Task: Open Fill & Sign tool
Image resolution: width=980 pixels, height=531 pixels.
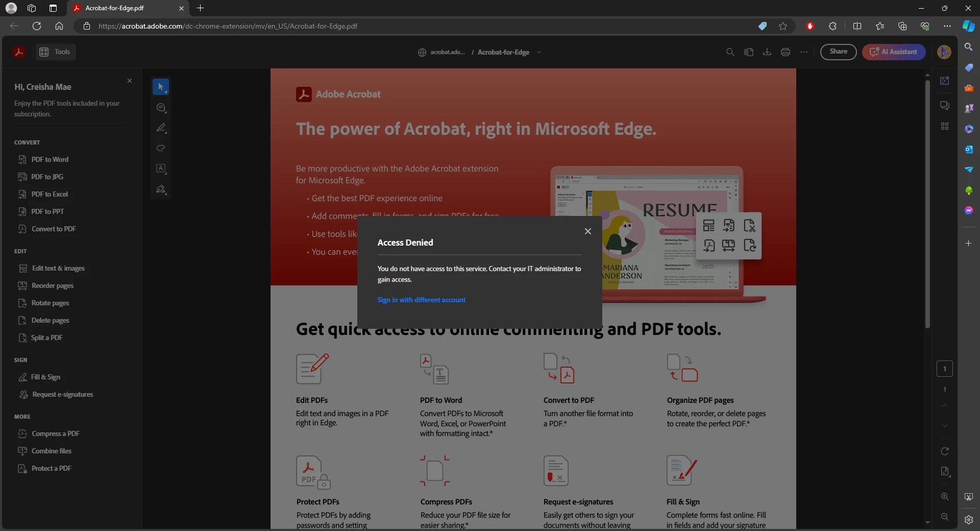Action: (39, 377)
